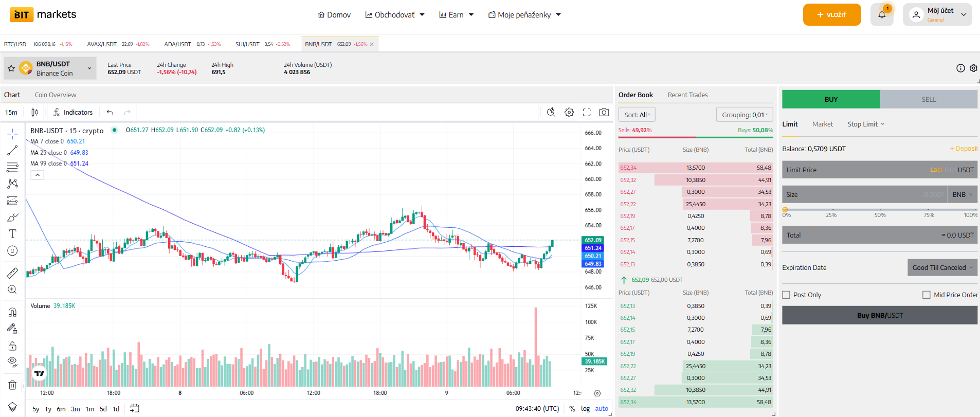Add BNB/USDT to favorites with star
This screenshot has height=417, width=980.
[11, 68]
